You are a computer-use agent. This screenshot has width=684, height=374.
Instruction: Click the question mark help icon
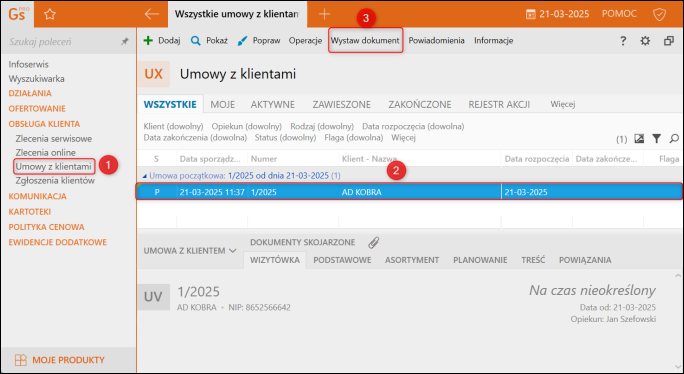tap(623, 41)
